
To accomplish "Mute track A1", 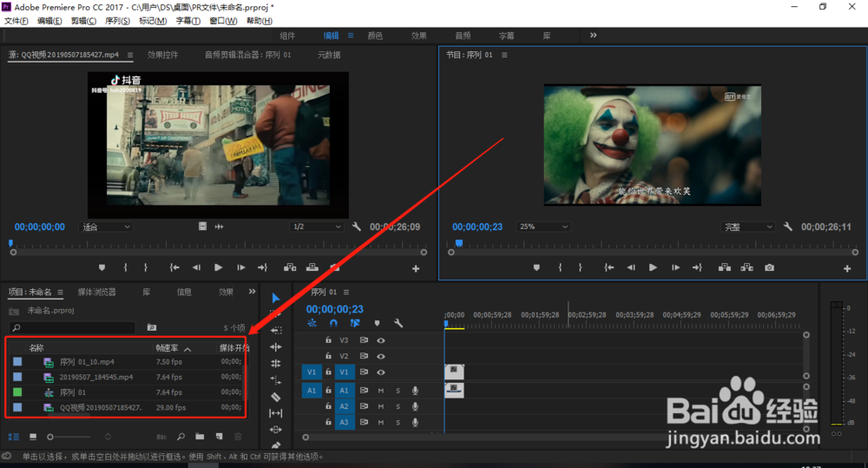I will [381, 391].
